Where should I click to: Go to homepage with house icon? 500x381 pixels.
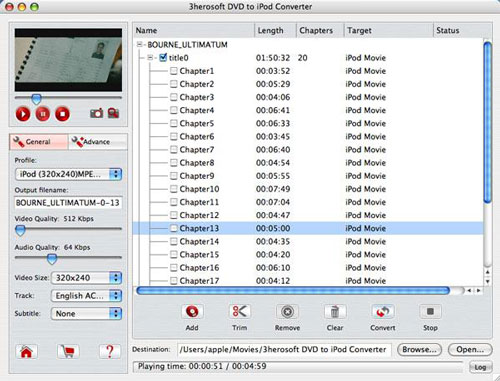[x=26, y=351]
